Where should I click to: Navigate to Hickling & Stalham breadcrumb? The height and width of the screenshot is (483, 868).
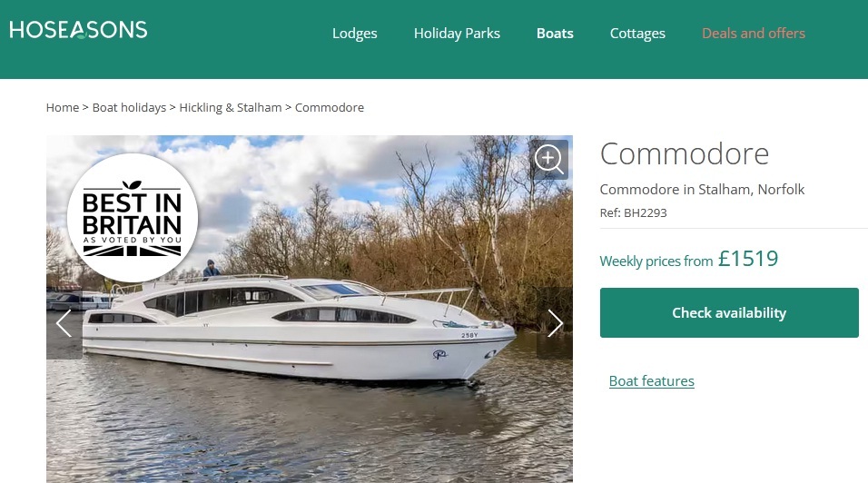tap(231, 107)
